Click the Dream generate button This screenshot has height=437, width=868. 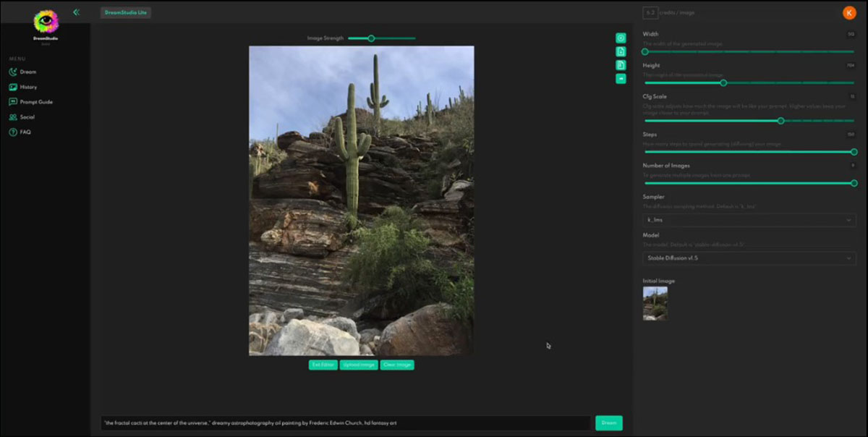pyautogui.click(x=609, y=423)
